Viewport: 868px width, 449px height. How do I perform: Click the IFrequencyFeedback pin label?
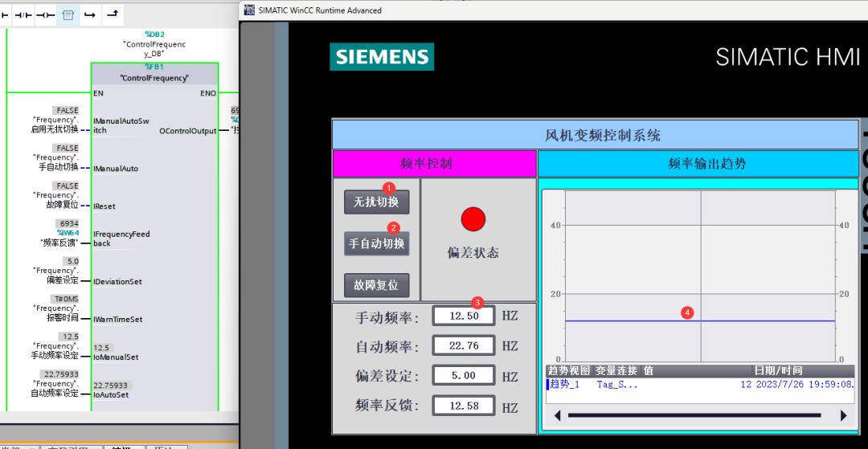(122, 239)
